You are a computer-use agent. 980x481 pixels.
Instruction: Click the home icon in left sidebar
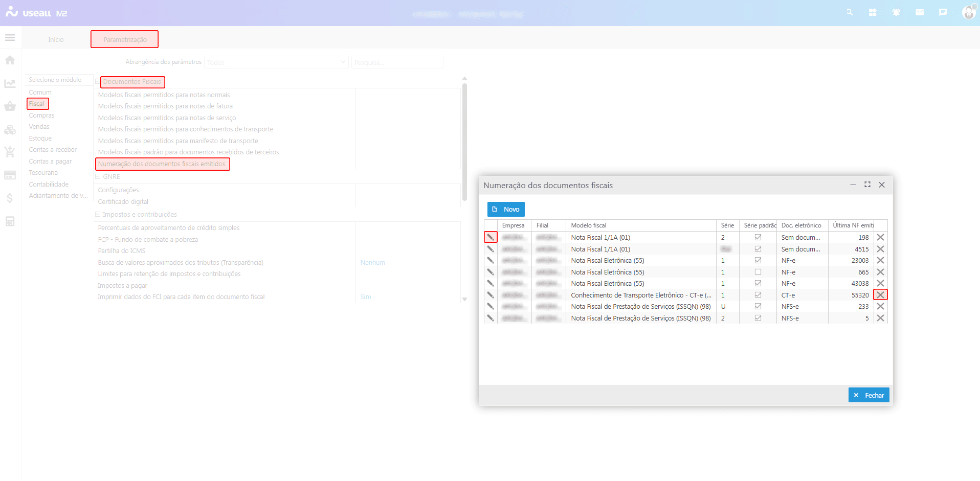pyautogui.click(x=10, y=60)
